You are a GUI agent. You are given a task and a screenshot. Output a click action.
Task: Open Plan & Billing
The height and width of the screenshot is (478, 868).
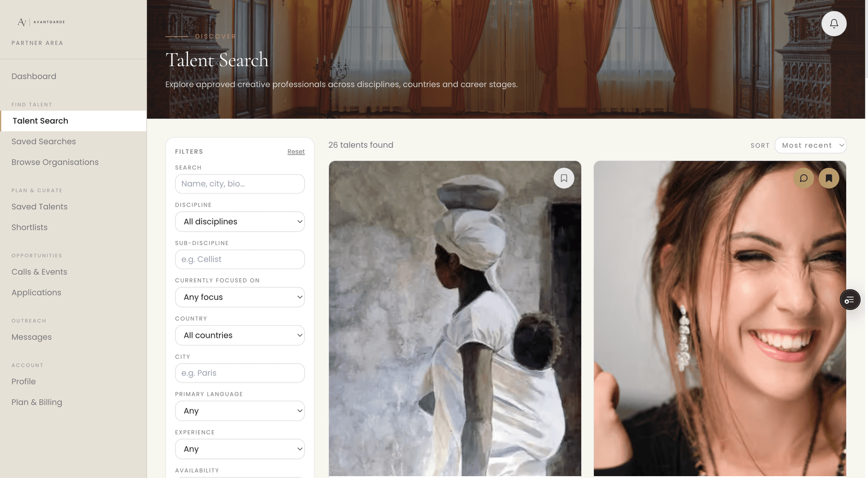(37, 402)
